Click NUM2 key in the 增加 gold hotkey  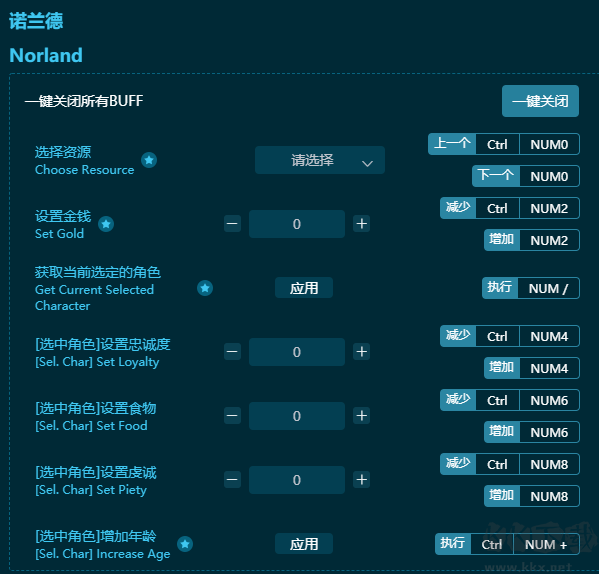point(549,240)
